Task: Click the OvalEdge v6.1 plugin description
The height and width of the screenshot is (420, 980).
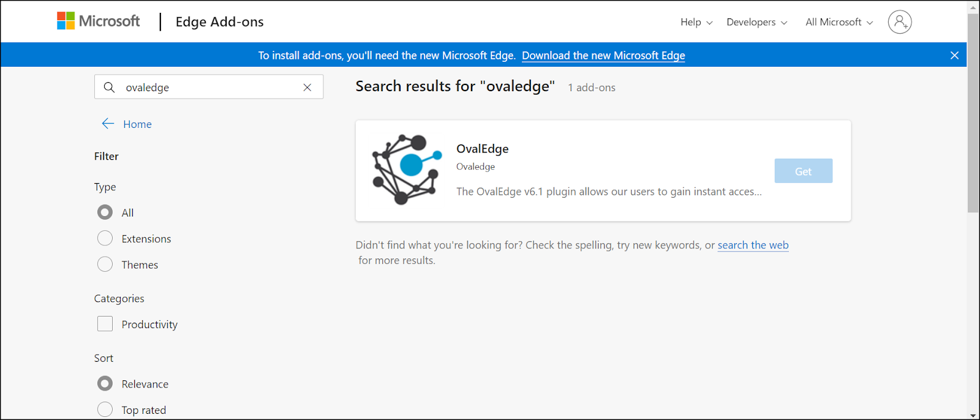Action: coord(609,192)
